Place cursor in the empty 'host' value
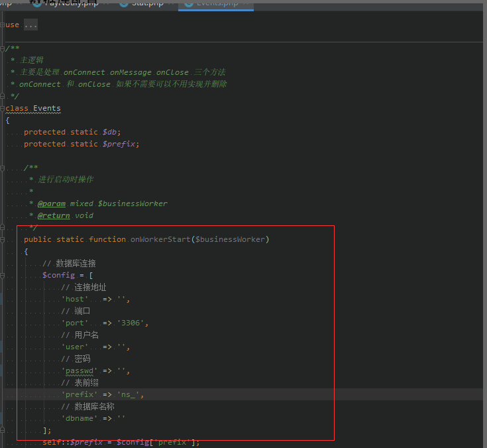Screen dimensions: 487x448 click(121, 299)
